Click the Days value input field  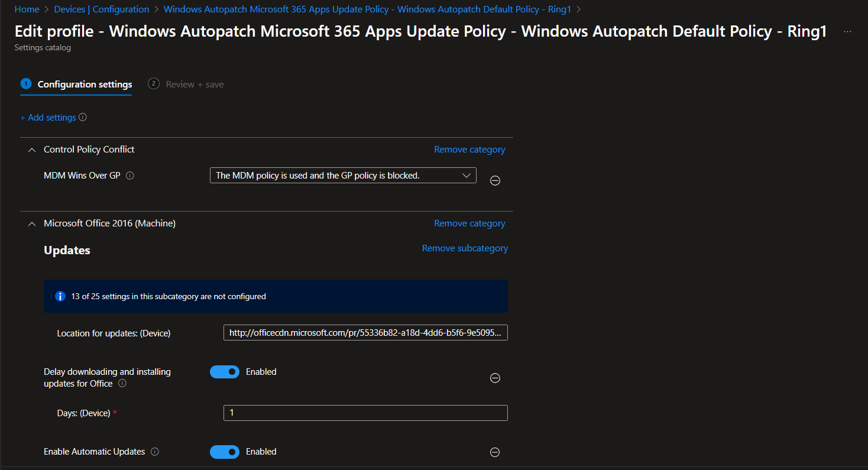pos(365,413)
